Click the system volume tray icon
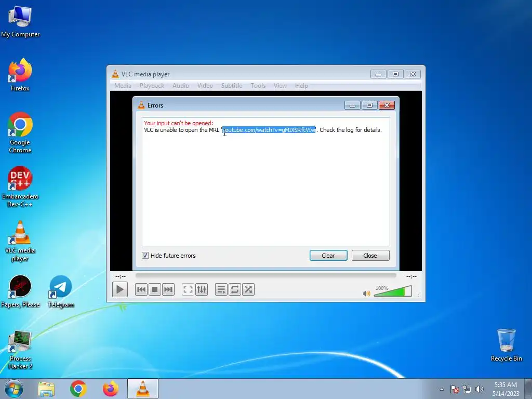Image resolution: width=532 pixels, height=399 pixels. (479, 389)
